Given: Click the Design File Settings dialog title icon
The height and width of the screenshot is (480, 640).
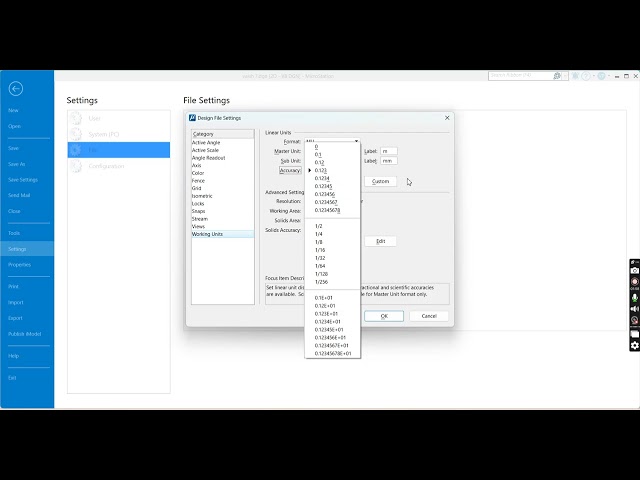Looking at the screenshot, I should coord(192,118).
